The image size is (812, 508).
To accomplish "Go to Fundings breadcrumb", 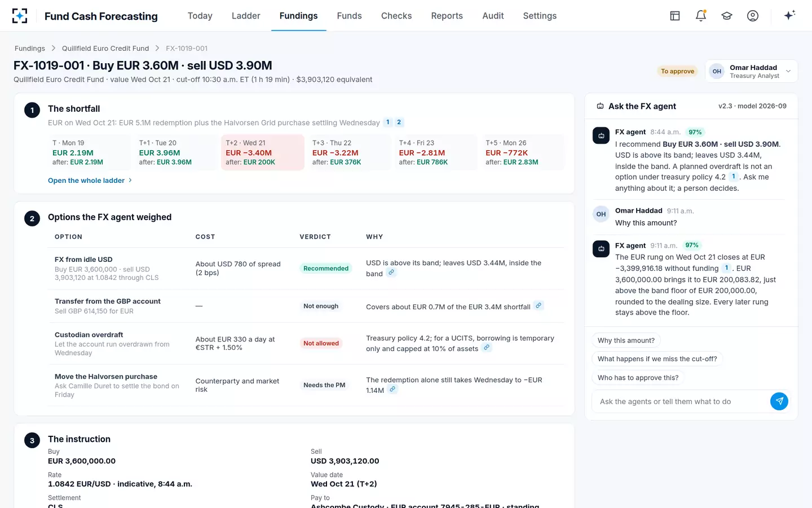I will pos(30,49).
